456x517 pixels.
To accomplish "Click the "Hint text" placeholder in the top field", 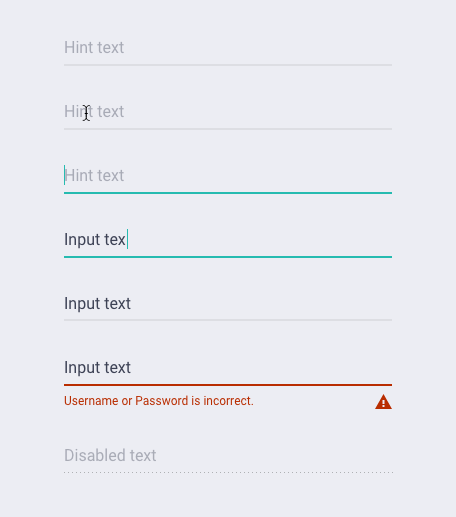I will click(94, 47).
